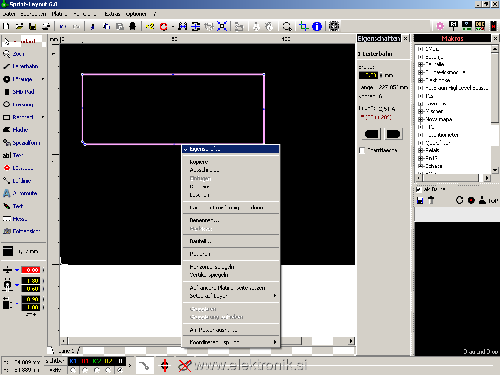This screenshot has width=500, height=375.
Task: Print using the toolbar printer icon
Action: [x=46, y=26]
